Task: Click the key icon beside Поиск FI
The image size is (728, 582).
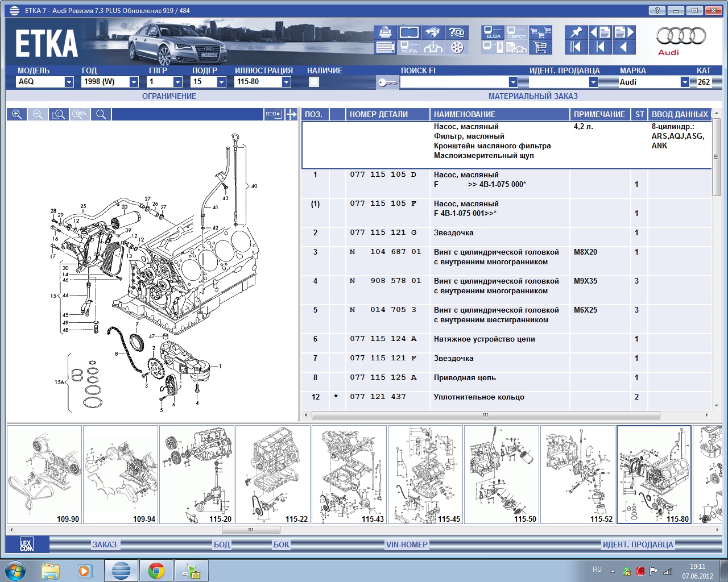Action: (x=387, y=82)
